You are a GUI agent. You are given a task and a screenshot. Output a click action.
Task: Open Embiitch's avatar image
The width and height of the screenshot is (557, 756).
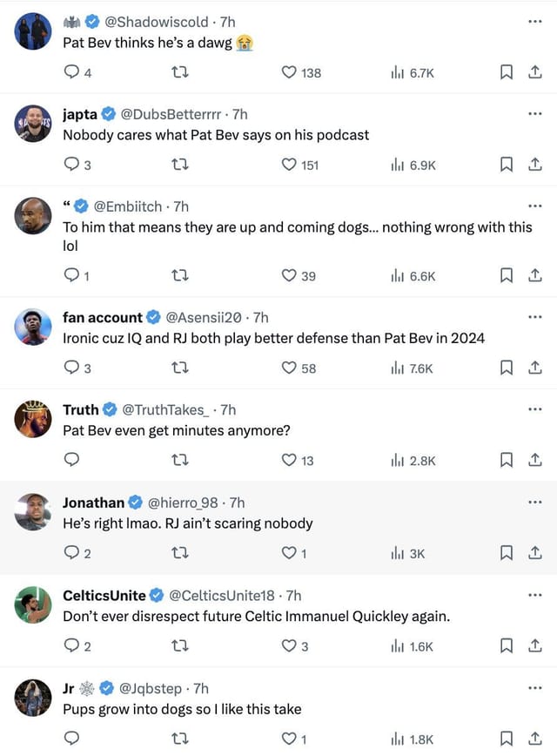(32, 216)
